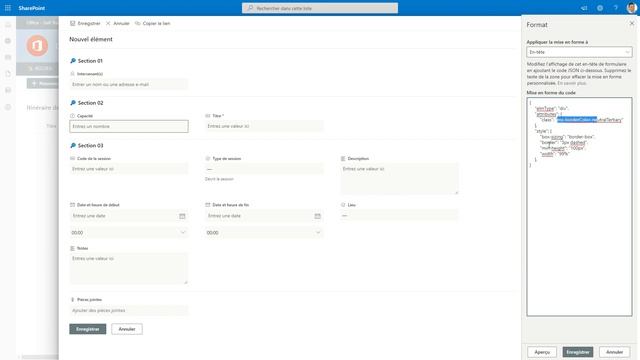Expand the start time 00:00 dropdown

(129, 233)
